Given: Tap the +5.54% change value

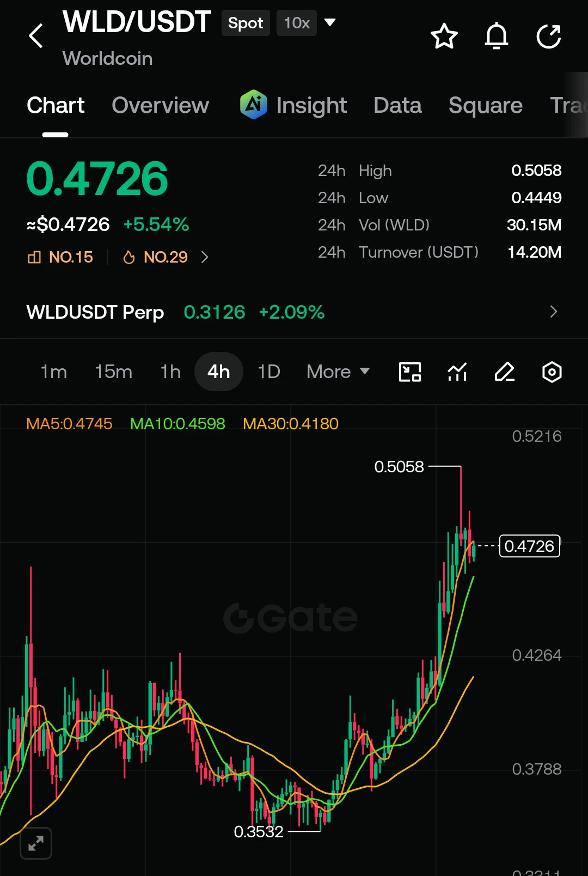Looking at the screenshot, I should pos(156,224).
